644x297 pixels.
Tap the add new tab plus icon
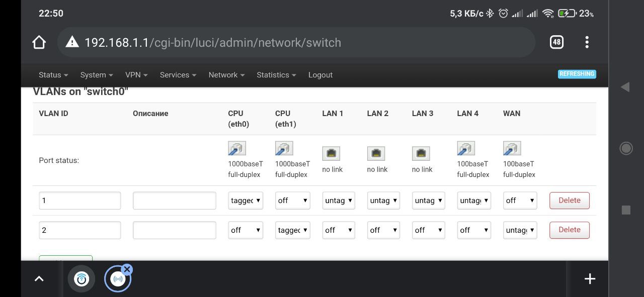click(590, 279)
